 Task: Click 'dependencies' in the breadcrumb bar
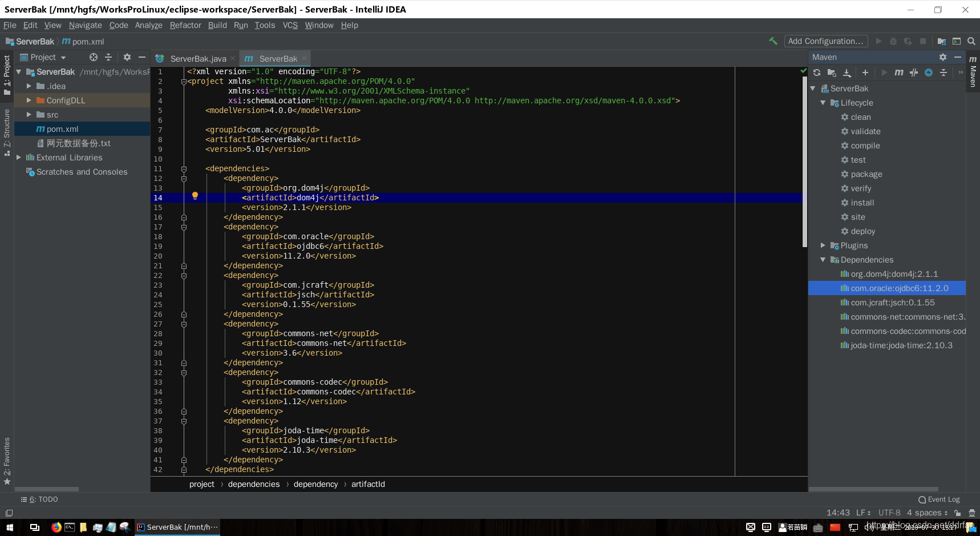coord(254,484)
